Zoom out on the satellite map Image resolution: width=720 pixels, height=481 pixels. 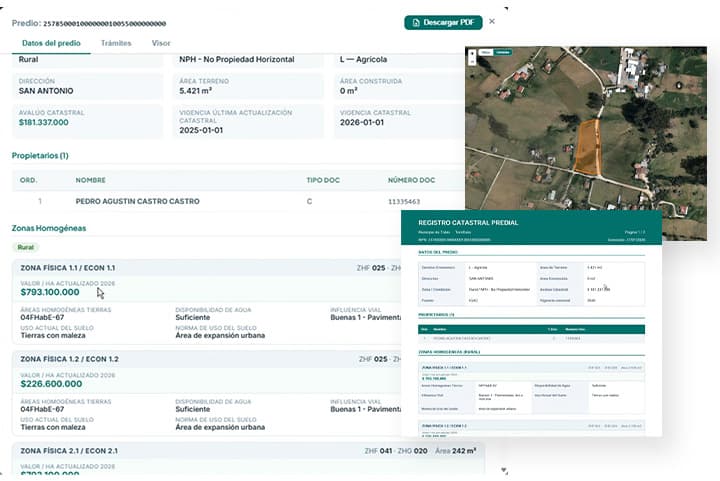[472, 62]
